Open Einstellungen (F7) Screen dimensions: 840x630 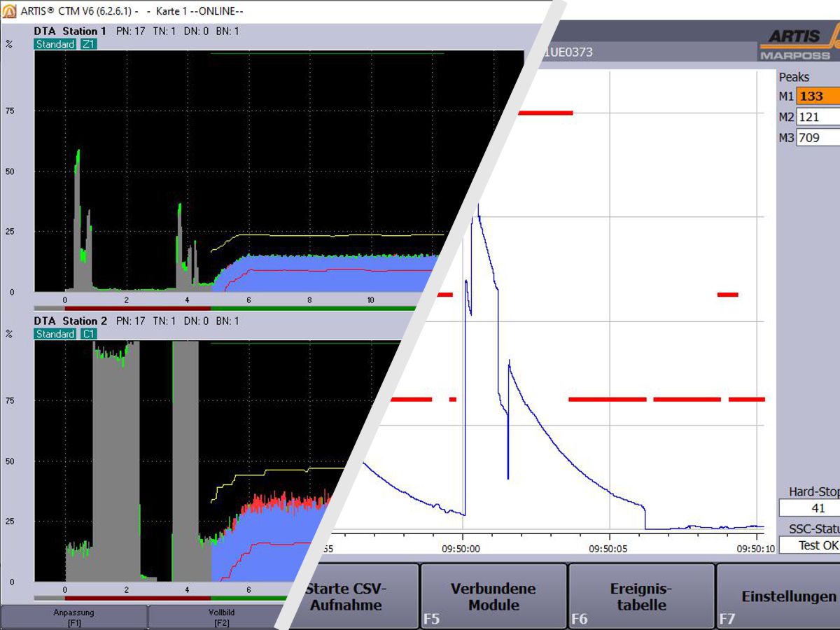coord(787,596)
